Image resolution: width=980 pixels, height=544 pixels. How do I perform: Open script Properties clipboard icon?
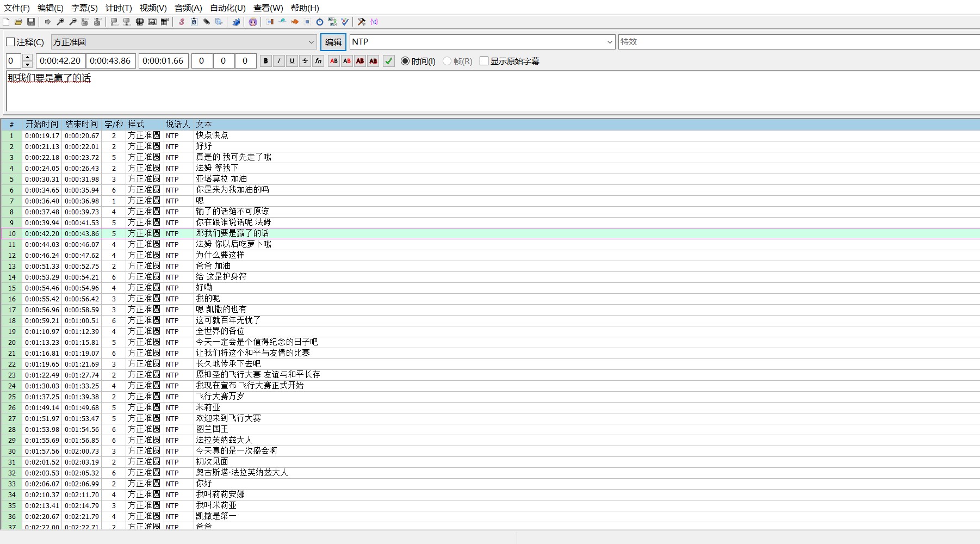[x=194, y=22]
